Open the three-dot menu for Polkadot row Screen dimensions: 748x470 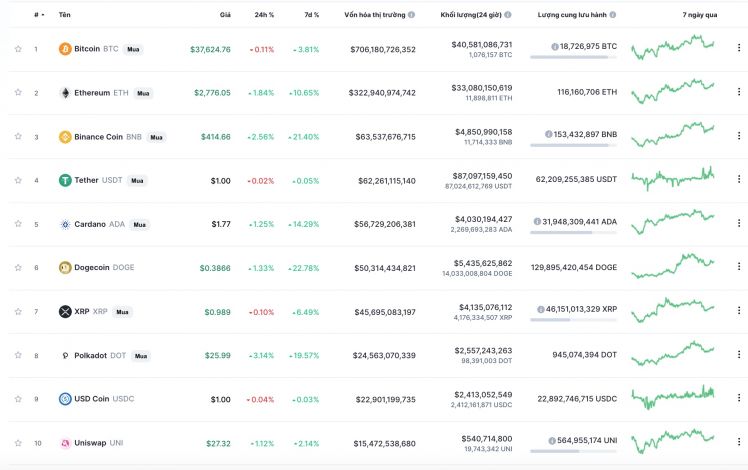pos(739,354)
